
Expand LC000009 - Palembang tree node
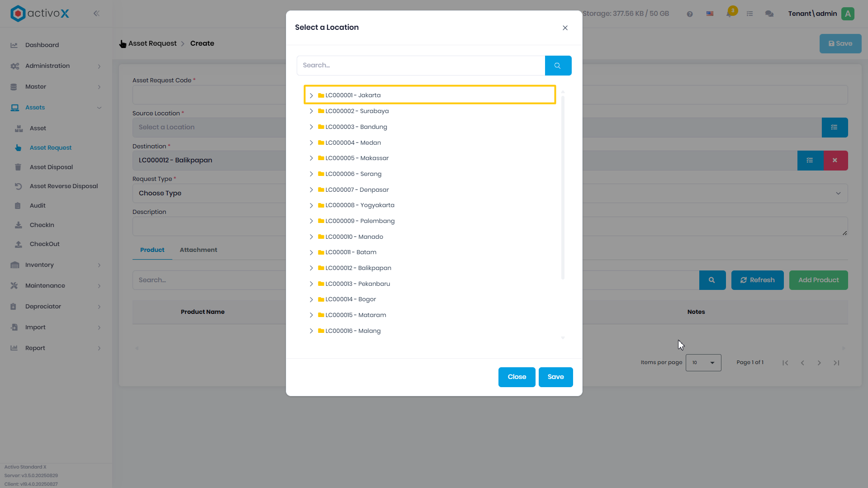coord(311,221)
